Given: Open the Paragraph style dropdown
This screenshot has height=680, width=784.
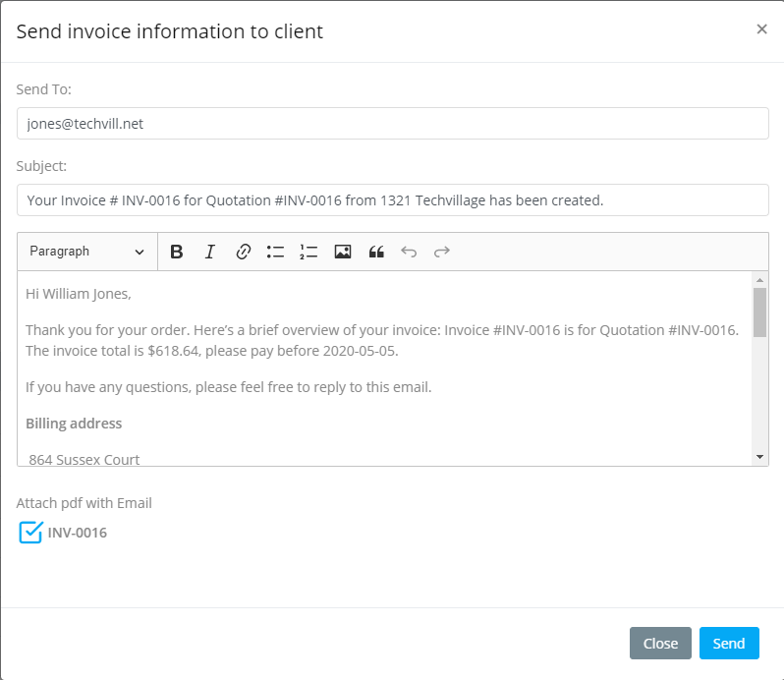Looking at the screenshot, I should [x=86, y=252].
